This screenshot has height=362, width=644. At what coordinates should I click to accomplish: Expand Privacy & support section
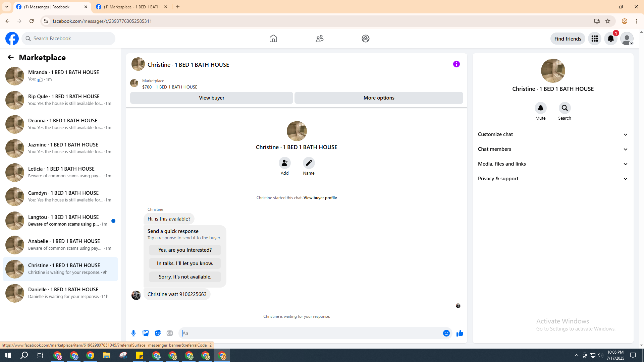pos(553,179)
